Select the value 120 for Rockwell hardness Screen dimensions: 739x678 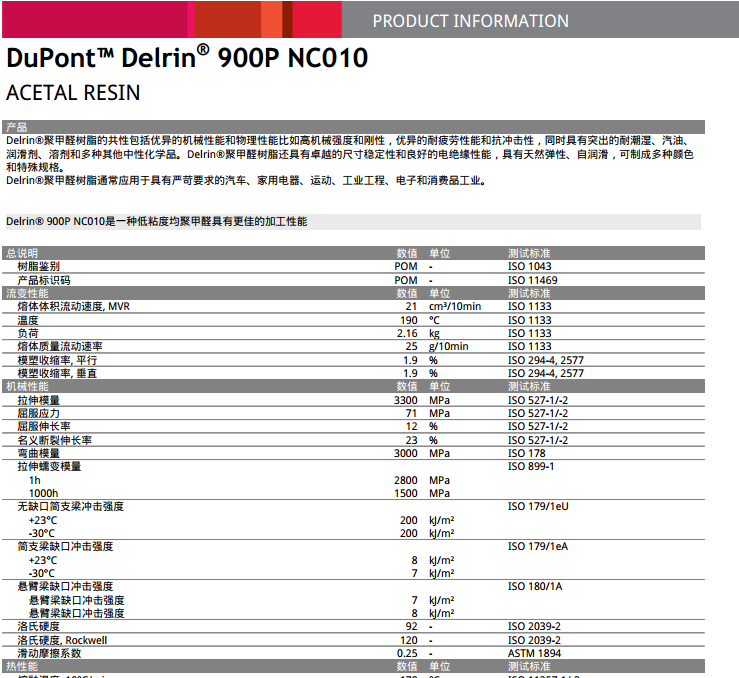[409, 640]
